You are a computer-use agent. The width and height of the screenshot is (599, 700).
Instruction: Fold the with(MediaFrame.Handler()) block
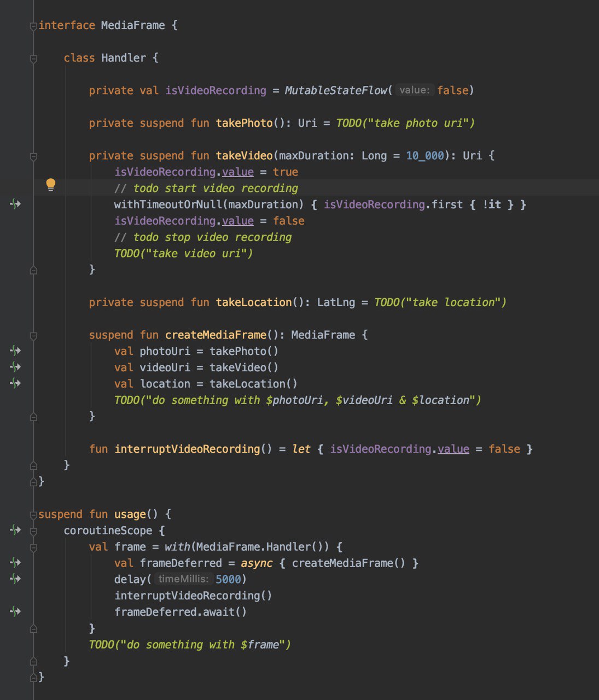point(33,547)
